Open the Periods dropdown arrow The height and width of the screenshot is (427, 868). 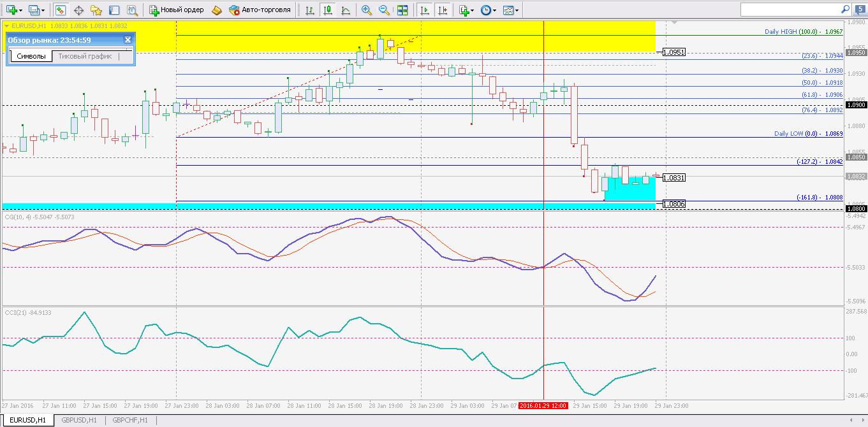click(495, 10)
